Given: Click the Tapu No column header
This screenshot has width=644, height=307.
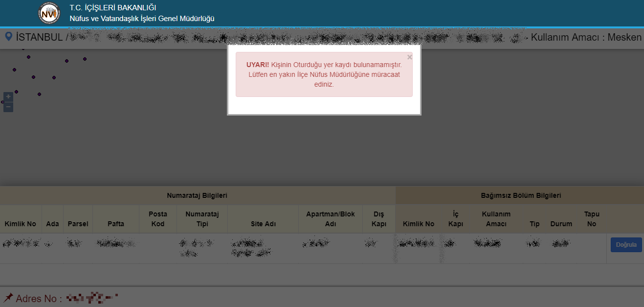Looking at the screenshot, I should click(592, 219).
